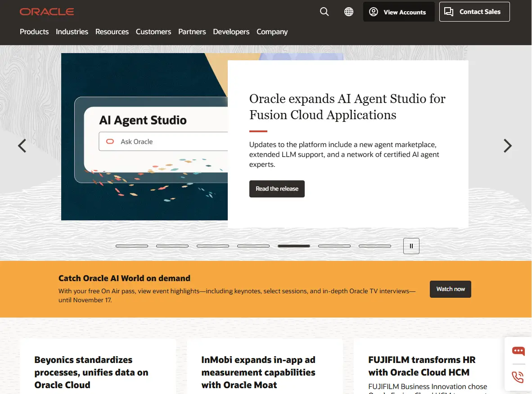Advance carousel with right arrow
The height and width of the screenshot is (394, 532).
click(x=507, y=146)
